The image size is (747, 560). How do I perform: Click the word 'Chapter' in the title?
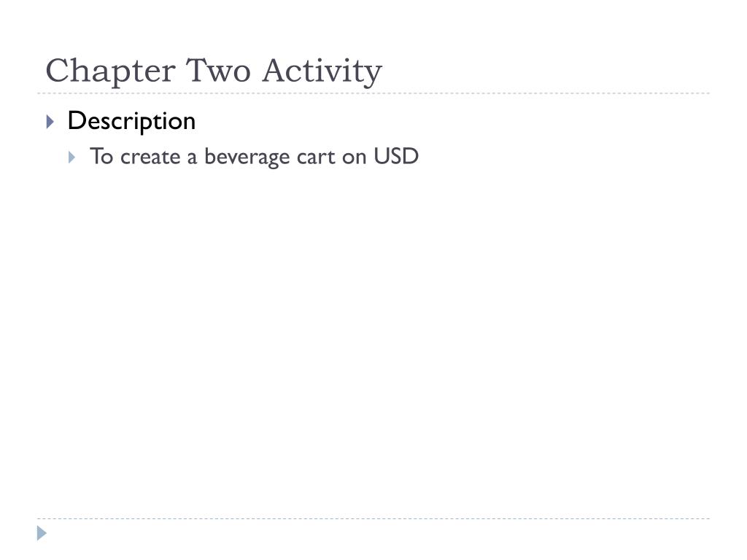[111, 71]
